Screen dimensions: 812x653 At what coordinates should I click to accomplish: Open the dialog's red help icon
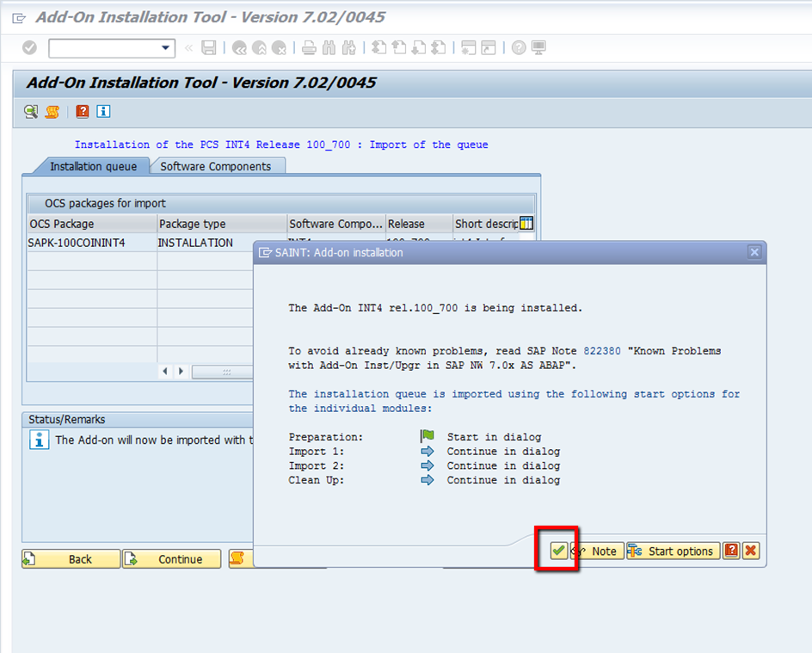pos(731,551)
